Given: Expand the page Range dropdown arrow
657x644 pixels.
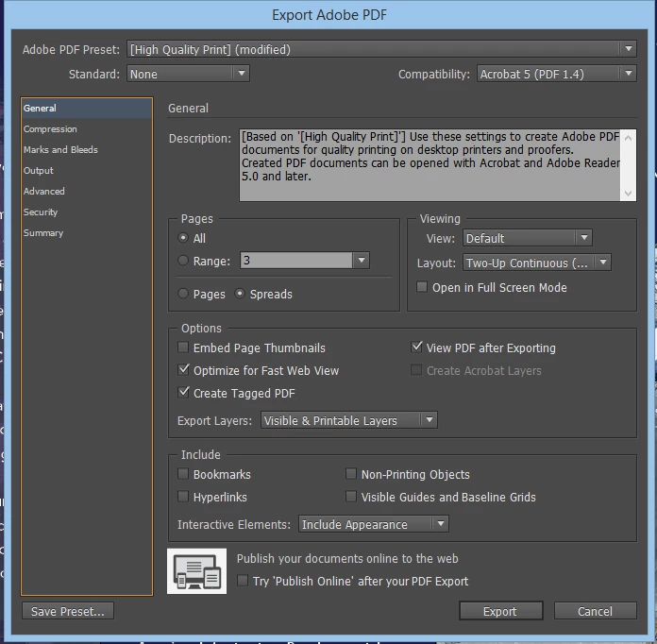Looking at the screenshot, I should point(362,261).
